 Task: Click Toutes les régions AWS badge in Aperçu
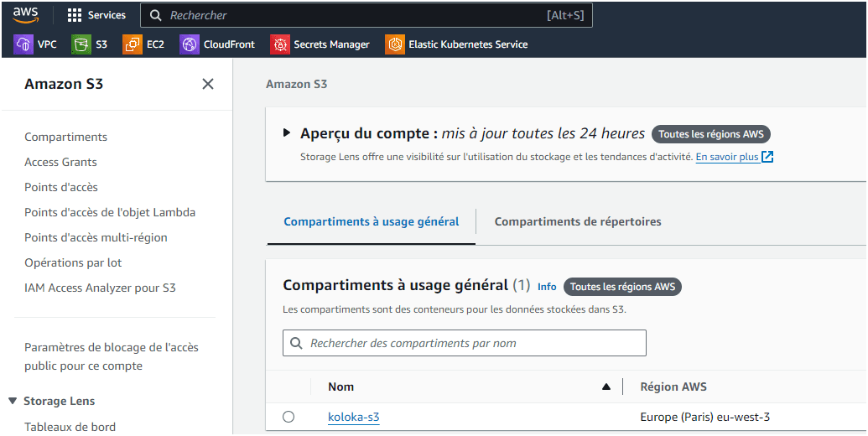coord(711,134)
